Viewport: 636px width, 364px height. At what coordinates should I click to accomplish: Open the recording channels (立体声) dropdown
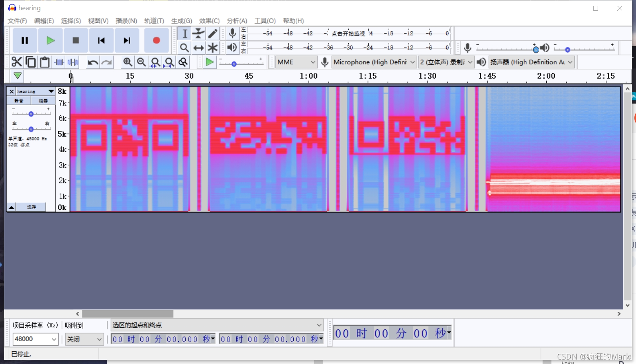click(446, 62)
